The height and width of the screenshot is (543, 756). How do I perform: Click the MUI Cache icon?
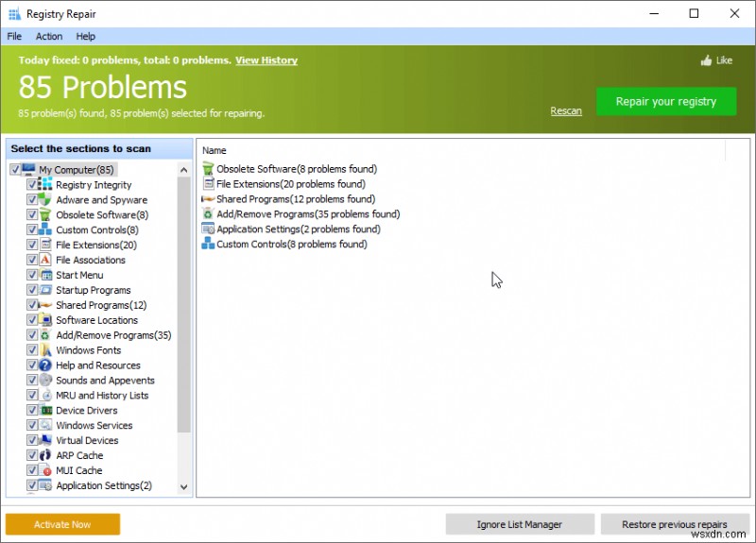coord(44,470)
